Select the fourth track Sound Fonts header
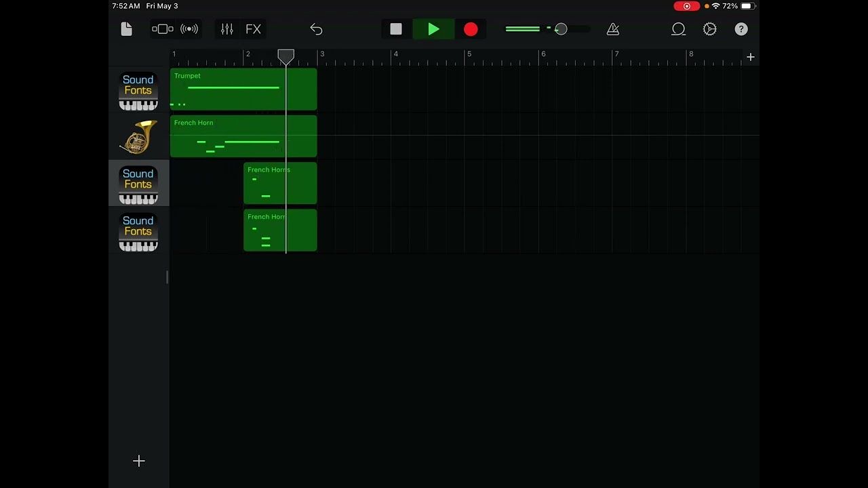 [x=138, y=232]
